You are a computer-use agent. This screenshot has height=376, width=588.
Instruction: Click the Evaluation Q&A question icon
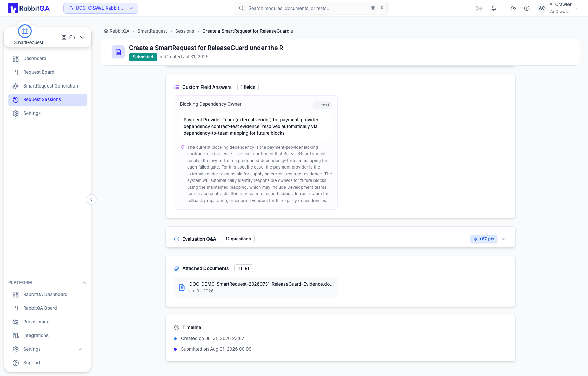[x=177, y=239]
